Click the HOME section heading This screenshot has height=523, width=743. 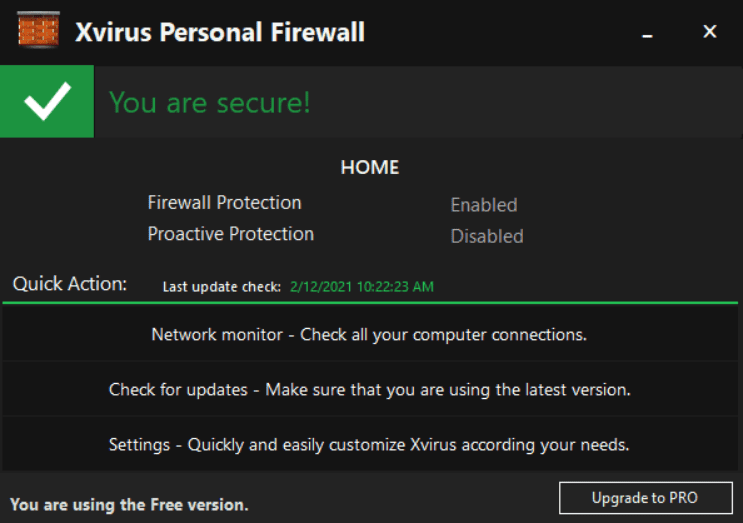pyautogui.click(x=370, y=167)
